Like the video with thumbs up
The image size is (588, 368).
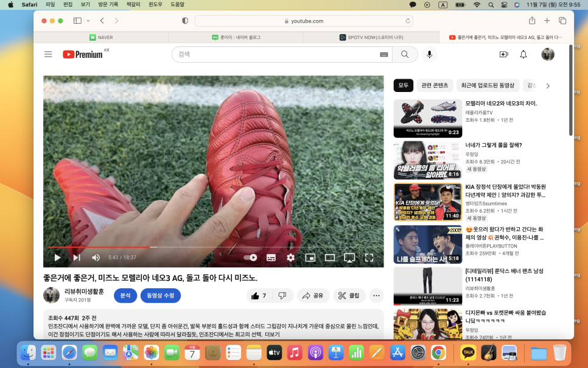click(259, 296)
